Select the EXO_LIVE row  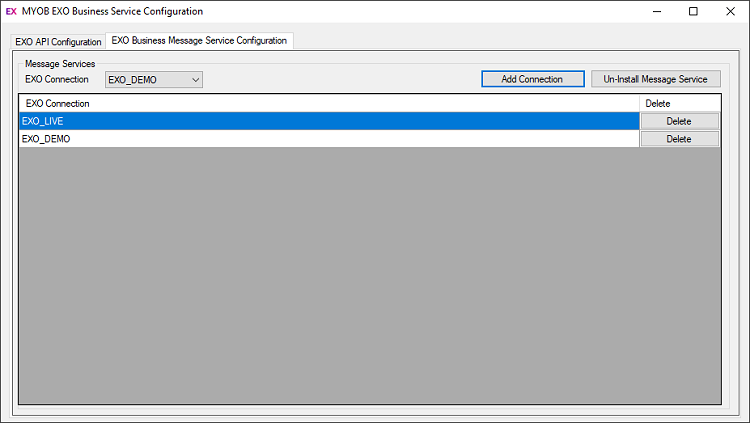click(x=329, y=121)
